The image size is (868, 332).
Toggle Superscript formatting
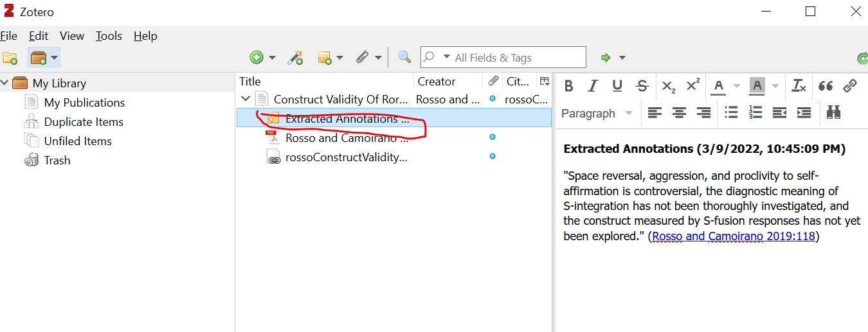693,85
